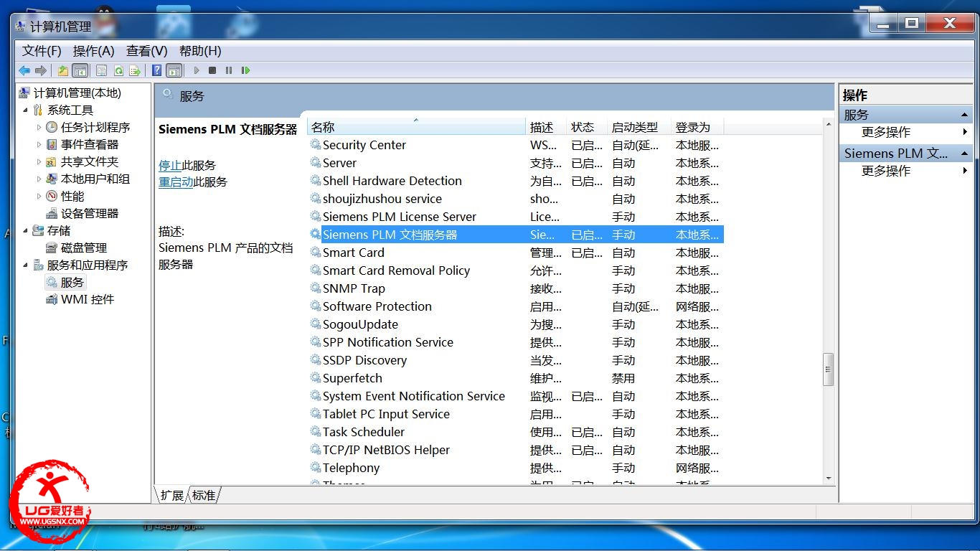
Task: Open 更多操作 under Siemens PLM section
Action: (886, 171)
